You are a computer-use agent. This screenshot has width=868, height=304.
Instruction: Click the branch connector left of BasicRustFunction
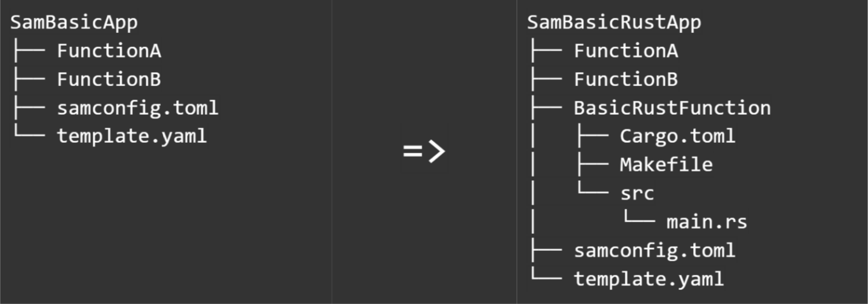pos(545,108)
